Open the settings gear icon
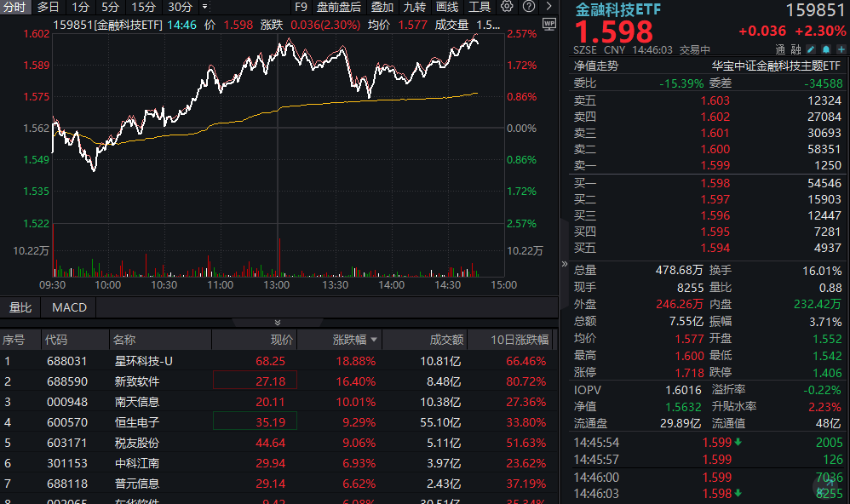 (x=507, y=8)
